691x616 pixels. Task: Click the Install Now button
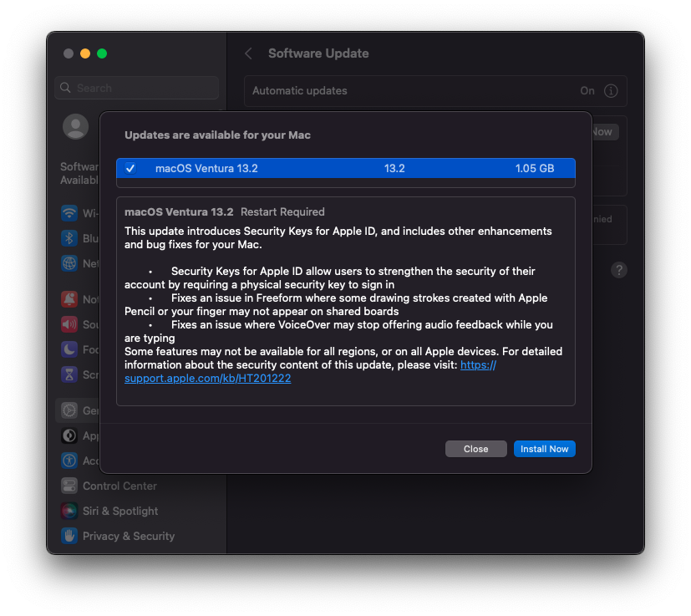click(544, 449)
